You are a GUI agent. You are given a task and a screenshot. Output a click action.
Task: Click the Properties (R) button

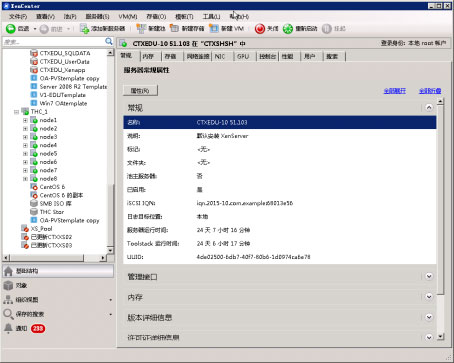point(140,91)
